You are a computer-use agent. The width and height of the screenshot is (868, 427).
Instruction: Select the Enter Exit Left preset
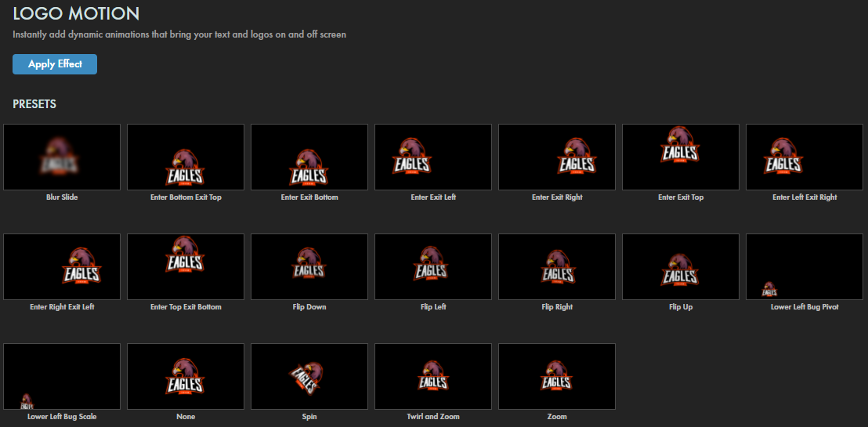(433, 157)
